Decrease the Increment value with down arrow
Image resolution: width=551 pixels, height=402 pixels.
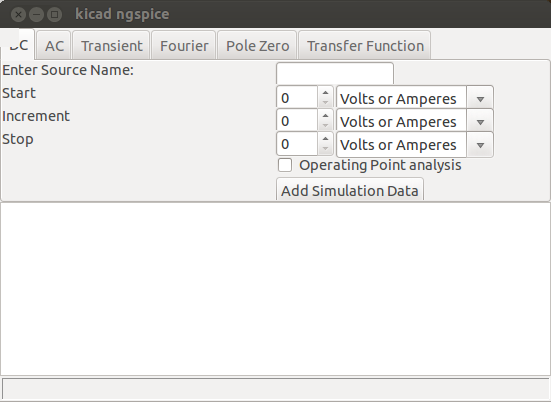coord(325,125)
